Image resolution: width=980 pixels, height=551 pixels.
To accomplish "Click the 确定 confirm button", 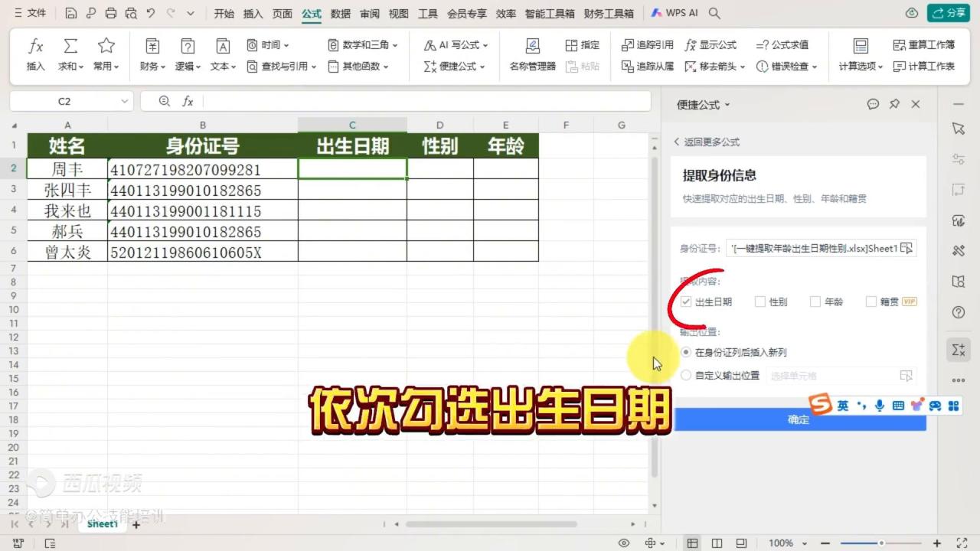I will pos(799,419).
